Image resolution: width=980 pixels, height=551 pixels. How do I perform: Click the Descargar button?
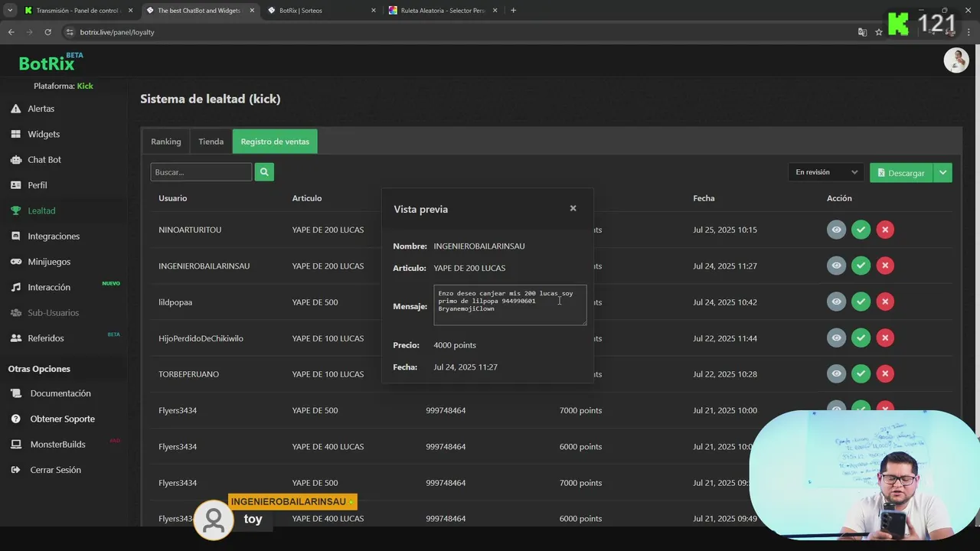click(901, 173)
